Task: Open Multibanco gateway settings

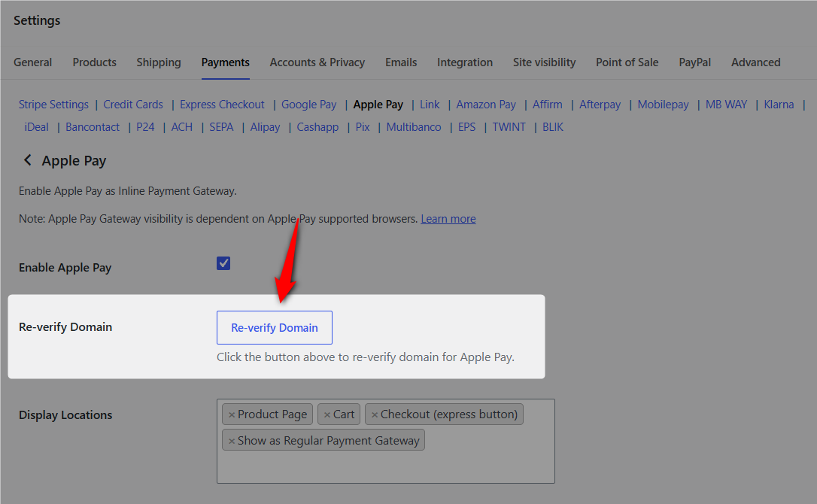Action: click(x=414, y=127)
